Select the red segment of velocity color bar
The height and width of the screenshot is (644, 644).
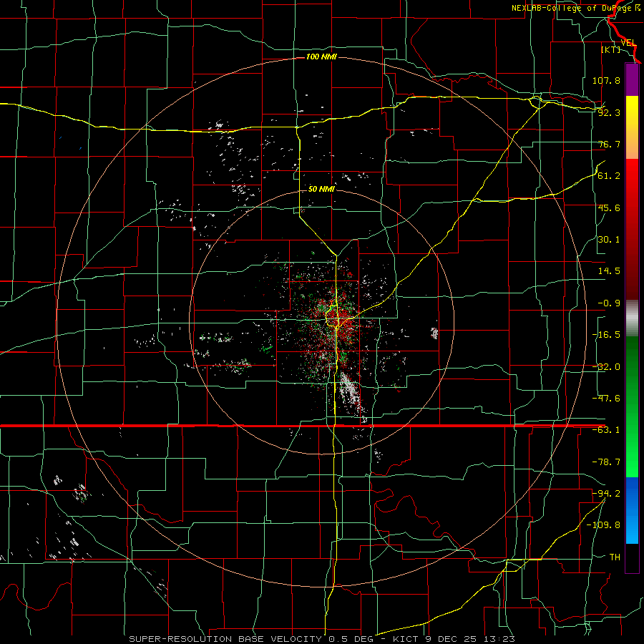tap(632, 229)
